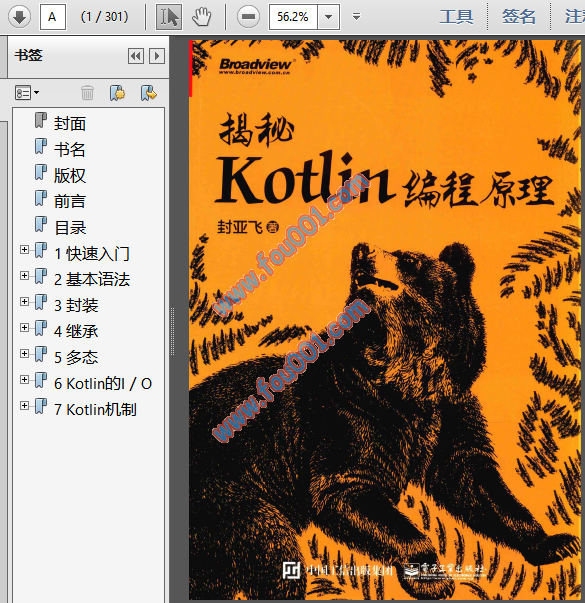Expand the 4 继承 bookmark
The width and height of the screenshot is (585, 603).
24,328
